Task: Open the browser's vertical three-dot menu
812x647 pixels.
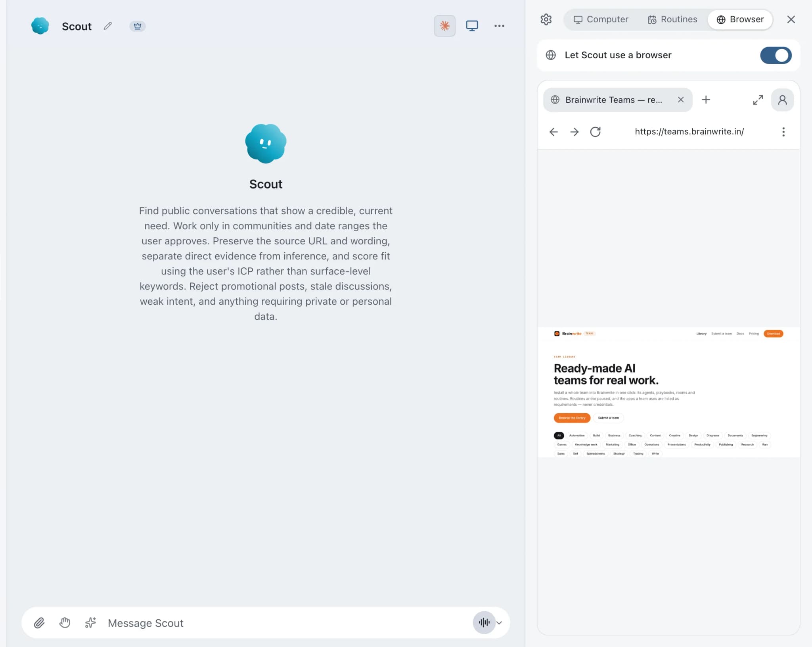Action: coord(783,132)
